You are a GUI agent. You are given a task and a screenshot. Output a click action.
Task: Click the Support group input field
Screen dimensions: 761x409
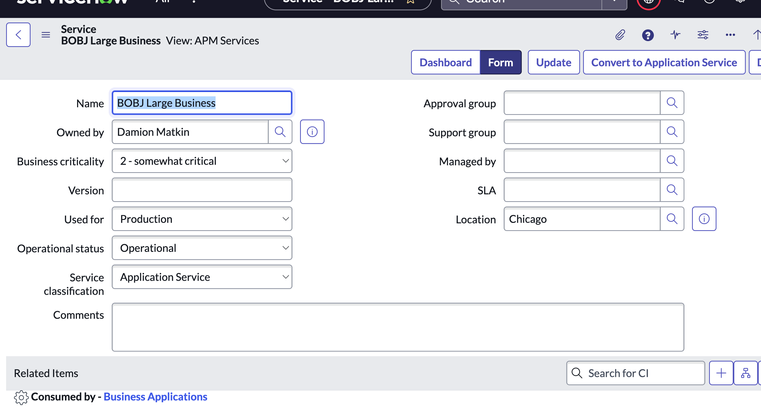pos(582,132)
